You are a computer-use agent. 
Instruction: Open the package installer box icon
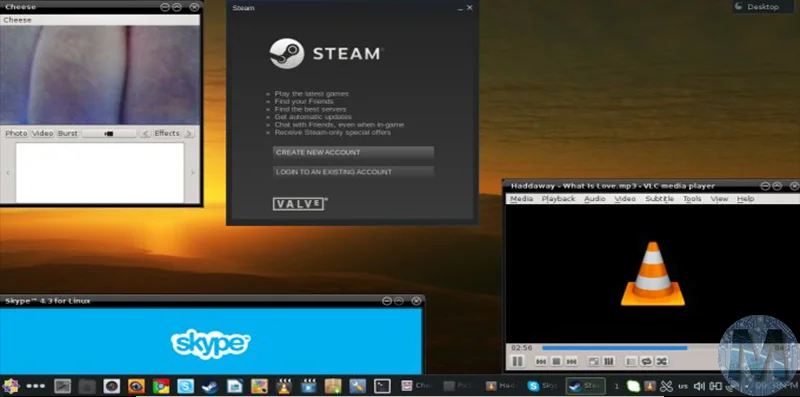333,386
